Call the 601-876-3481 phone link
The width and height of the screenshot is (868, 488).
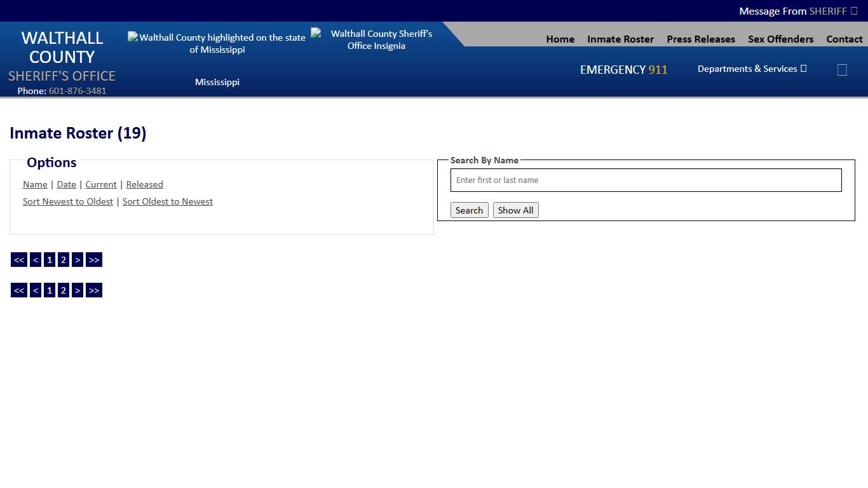[77, 90]
